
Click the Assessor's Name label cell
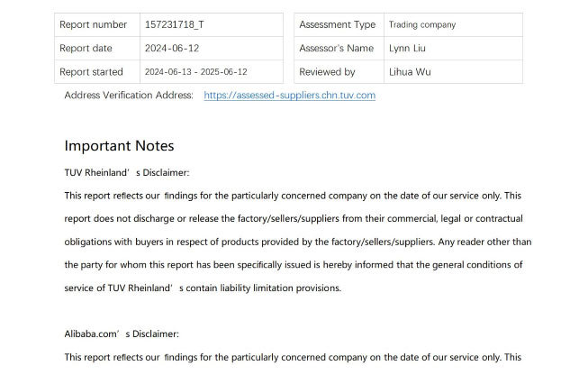click(x=339, y=49)
